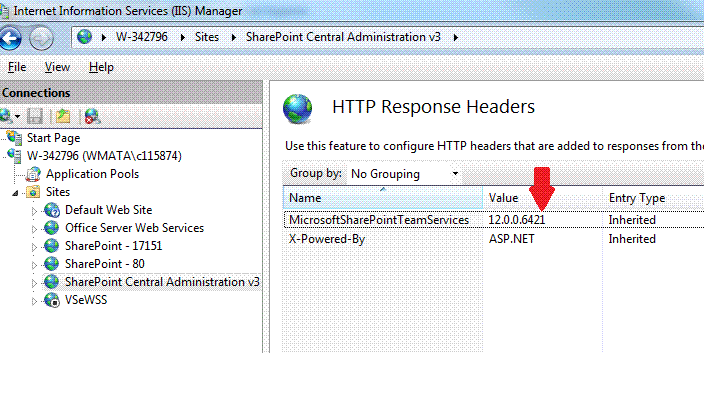Screen dimensions: 704x398
Task: Click Inherited in MicrosoftSharePointTeamServices row
Action: pos(632,220)
